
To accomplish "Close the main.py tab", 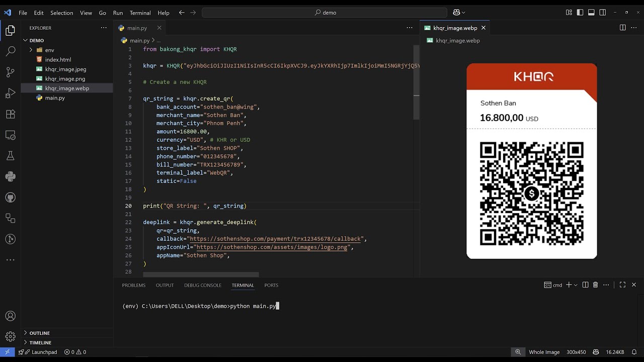I will 159,28.
